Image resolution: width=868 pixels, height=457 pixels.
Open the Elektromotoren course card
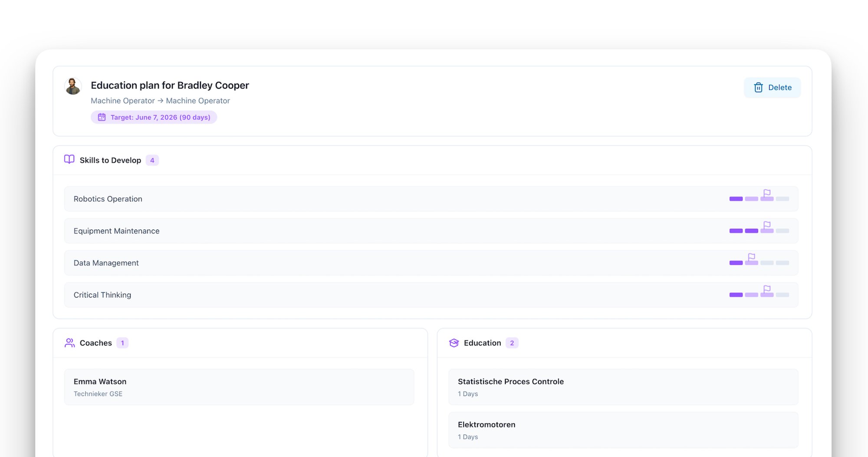click(623, 430)
